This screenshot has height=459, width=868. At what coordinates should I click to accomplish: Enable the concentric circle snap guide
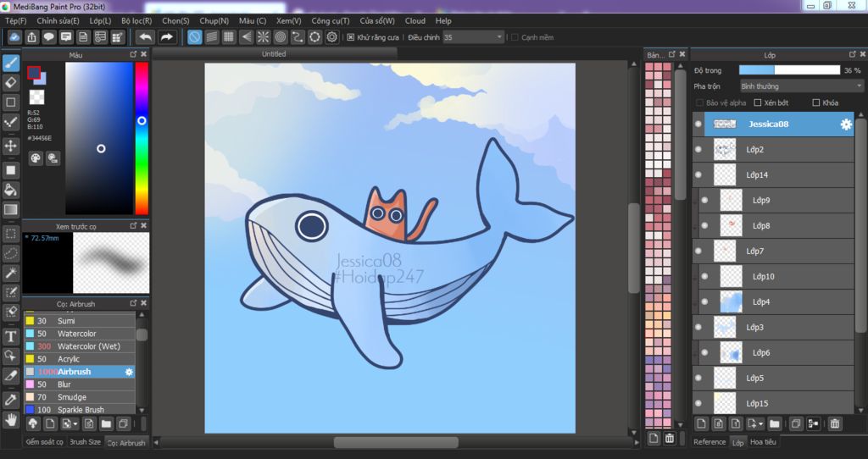280,37
